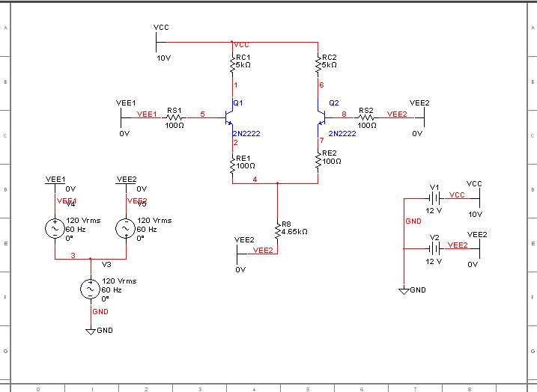The image size is (537, 392).
Task: Select emitter resistor RE2 symbol
Action: click(x=318, y=161)
